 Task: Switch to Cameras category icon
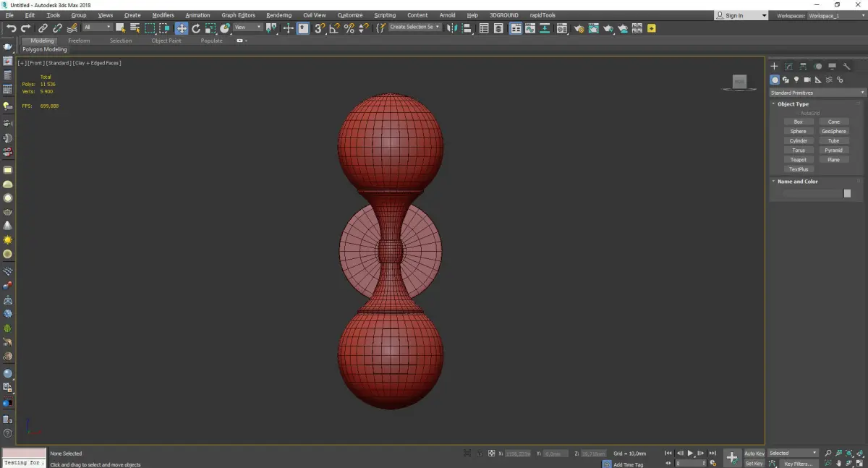[807, 80]
